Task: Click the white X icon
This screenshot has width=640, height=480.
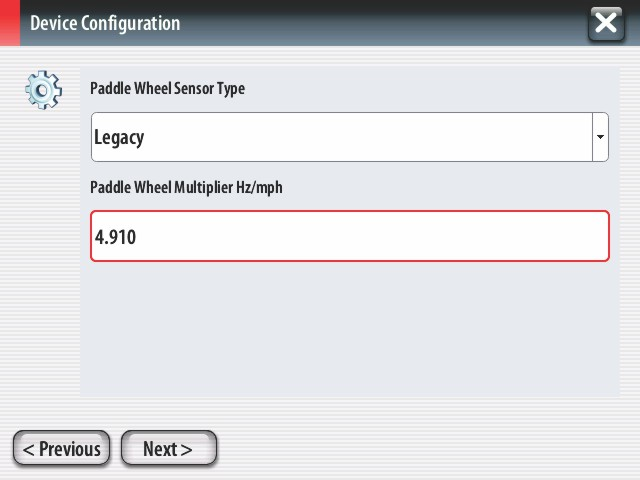Action: click(x=606, y=23)
